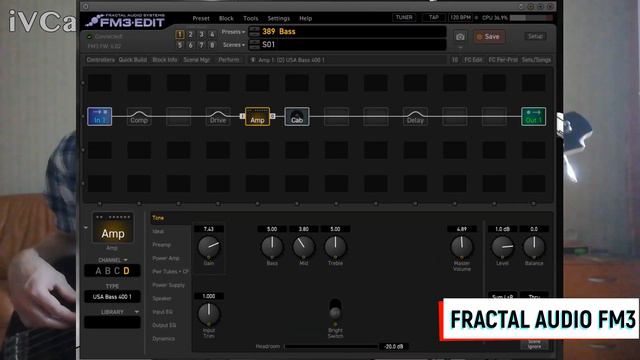The height and width of the screenshot is (360, 640).
Task: Open the Block menu
Action: point(226,18)
